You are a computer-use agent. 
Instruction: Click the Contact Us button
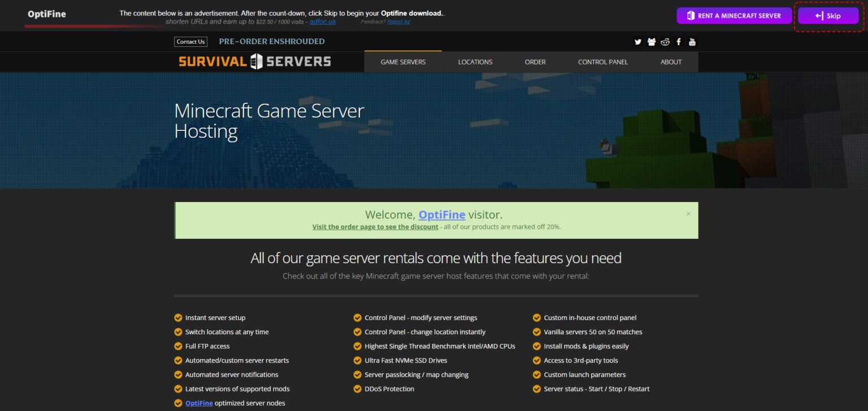point(190,41)
